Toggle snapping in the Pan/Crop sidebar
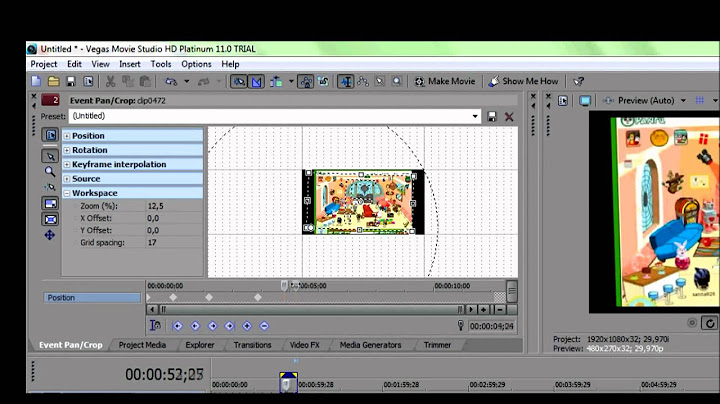 [50, 187]
